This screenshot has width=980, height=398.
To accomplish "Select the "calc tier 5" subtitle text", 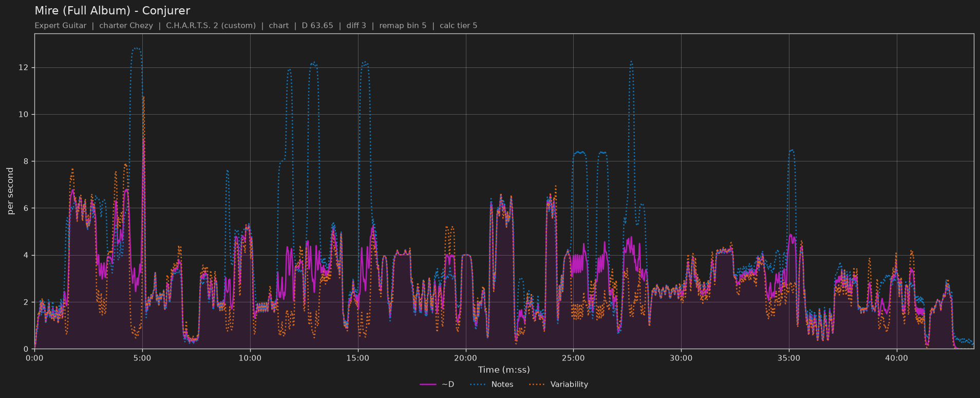I will click(458, 26).
